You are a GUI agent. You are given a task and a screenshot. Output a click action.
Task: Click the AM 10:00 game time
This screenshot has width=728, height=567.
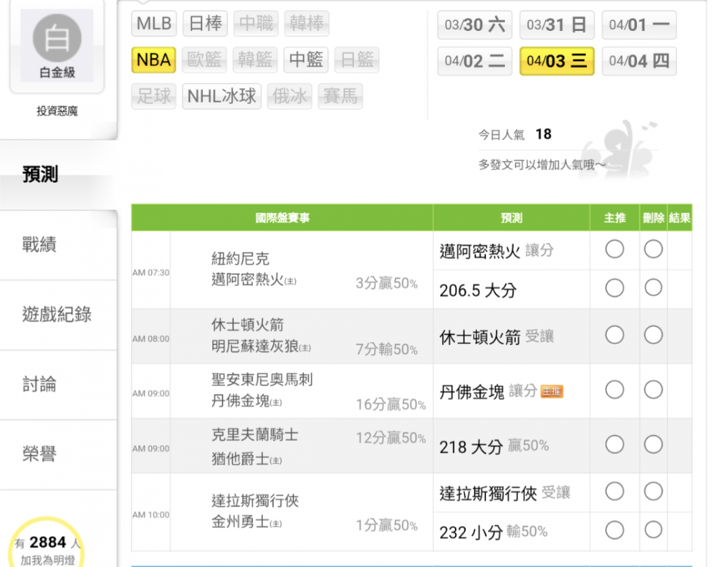click(x=151, y=514)
